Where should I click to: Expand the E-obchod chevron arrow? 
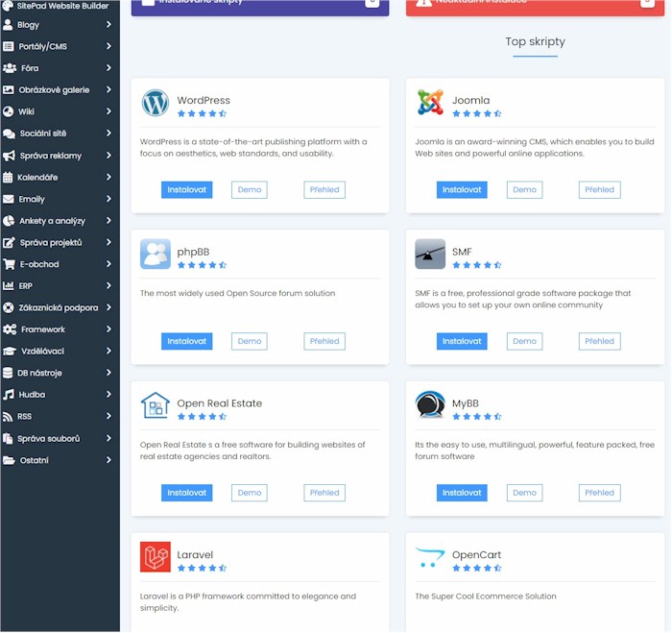108,264
